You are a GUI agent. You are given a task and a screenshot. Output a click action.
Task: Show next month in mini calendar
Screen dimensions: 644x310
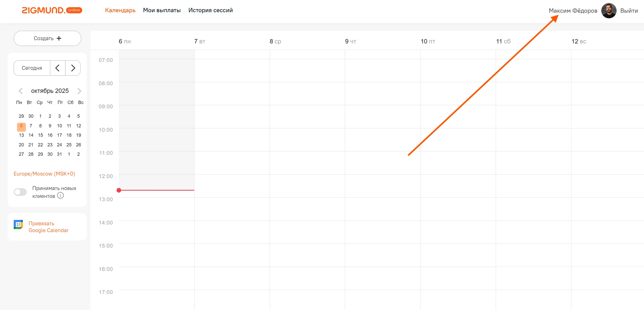(x=79, y=91)
